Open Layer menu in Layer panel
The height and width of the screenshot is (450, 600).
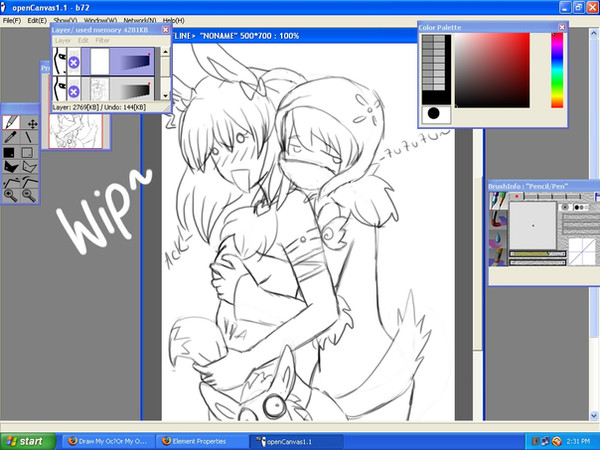tap(63, 40)
